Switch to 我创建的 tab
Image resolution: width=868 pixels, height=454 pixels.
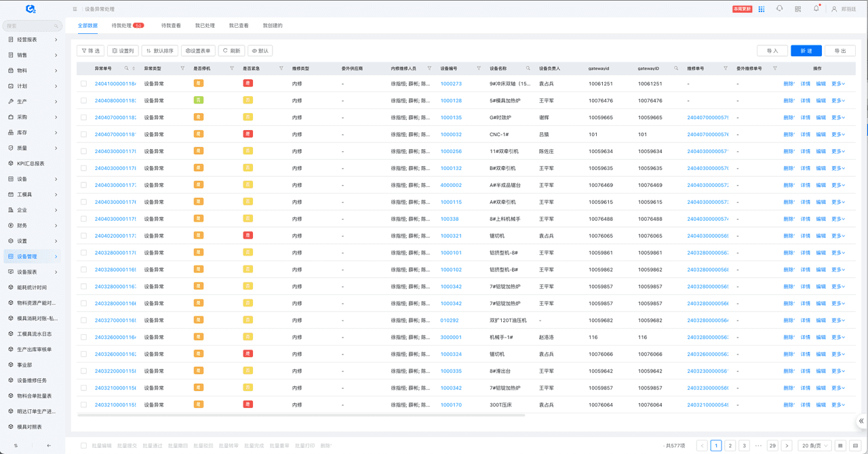[273, 26]
